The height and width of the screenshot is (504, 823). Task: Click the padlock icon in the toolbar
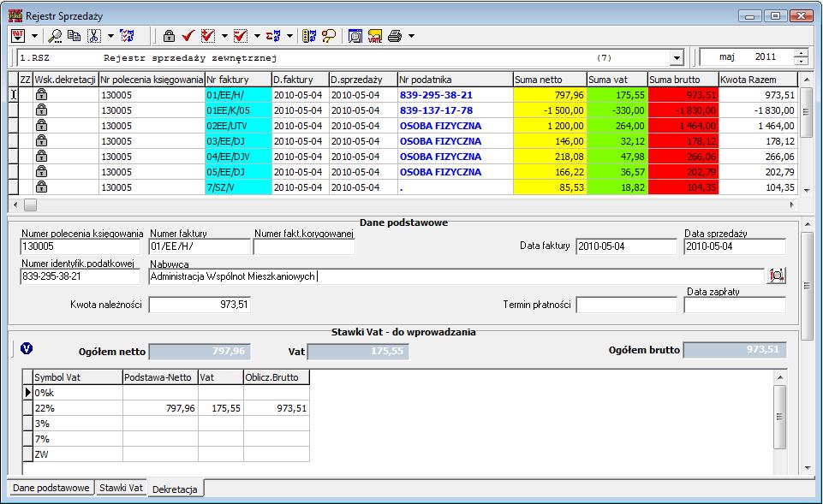(x=169, y=36)
